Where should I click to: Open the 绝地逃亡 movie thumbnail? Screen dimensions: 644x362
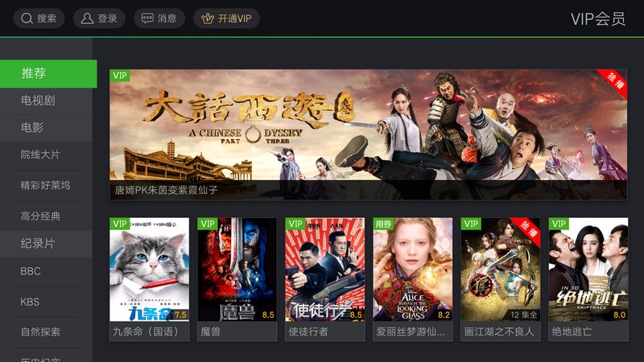point(588,279)
